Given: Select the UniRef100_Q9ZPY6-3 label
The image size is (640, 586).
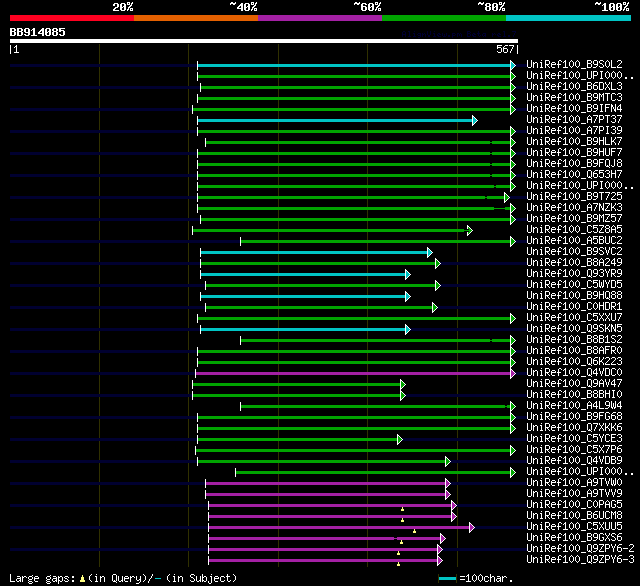Looking at the screenshot, I should [580, 560].
